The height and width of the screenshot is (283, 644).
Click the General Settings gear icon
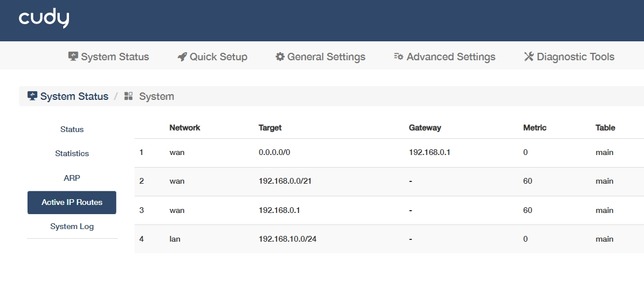[x=280, y=57]
